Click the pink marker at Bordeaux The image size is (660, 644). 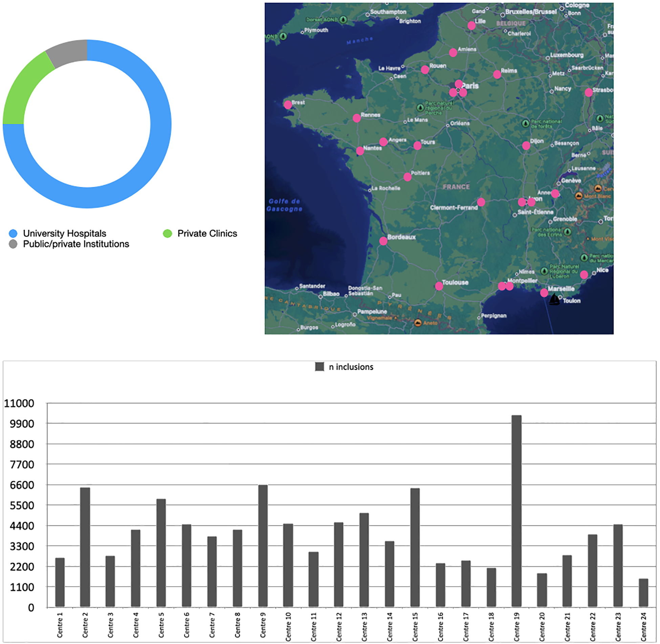(383, 241)
